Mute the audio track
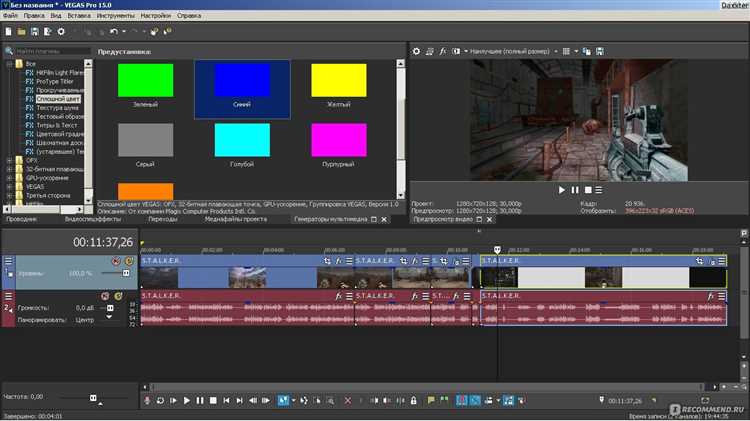The width and height of the screenshot is (750, 421). point(105,297)
